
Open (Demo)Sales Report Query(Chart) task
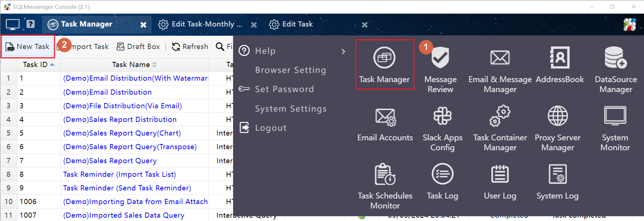[x=122, y=133]
